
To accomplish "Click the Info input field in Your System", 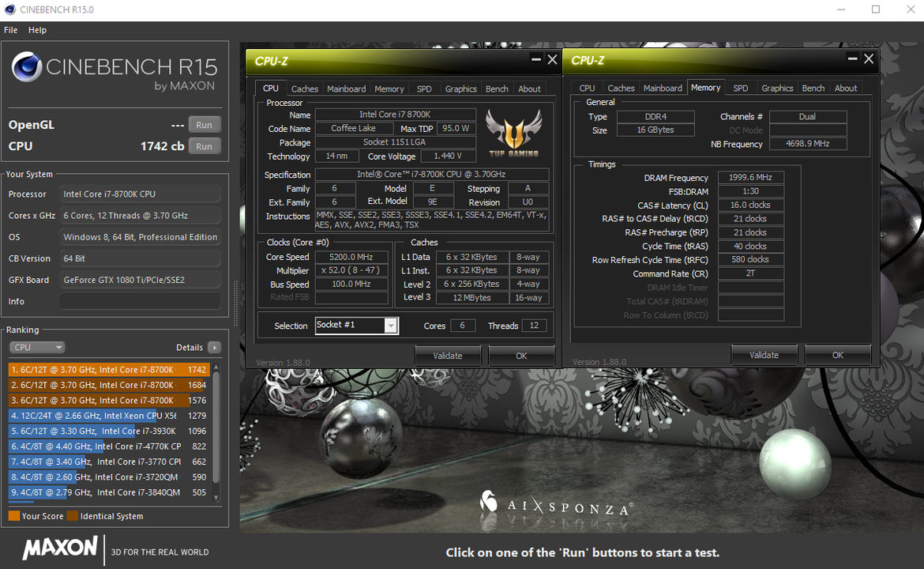I will 141,301.
